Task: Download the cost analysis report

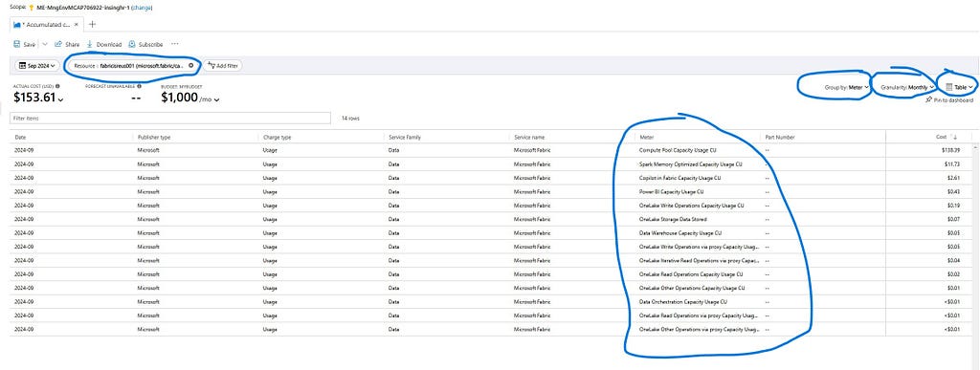Action: click(103, 44)
